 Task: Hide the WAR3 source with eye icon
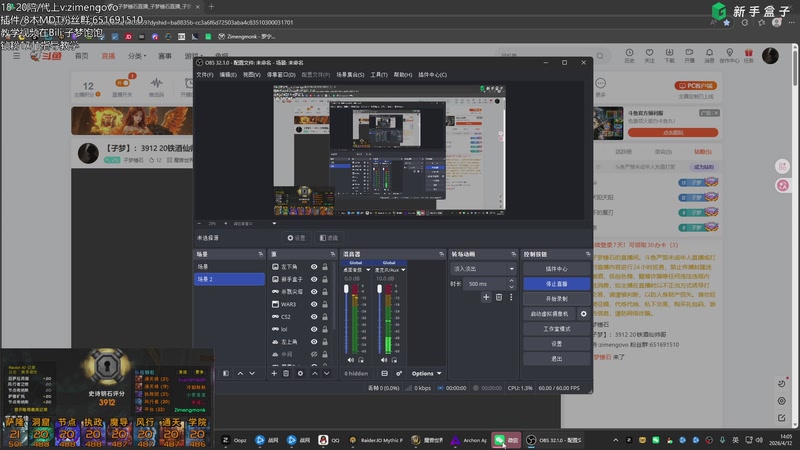click(x=314, y=304)
